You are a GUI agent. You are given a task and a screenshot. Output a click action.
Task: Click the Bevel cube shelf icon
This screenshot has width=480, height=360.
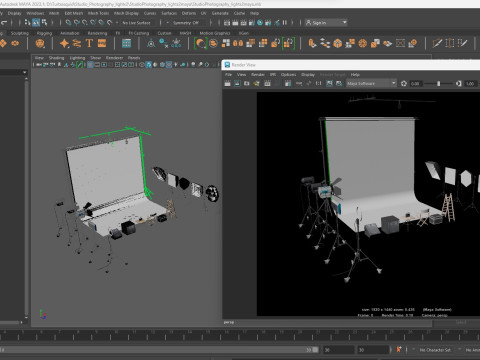338,43
